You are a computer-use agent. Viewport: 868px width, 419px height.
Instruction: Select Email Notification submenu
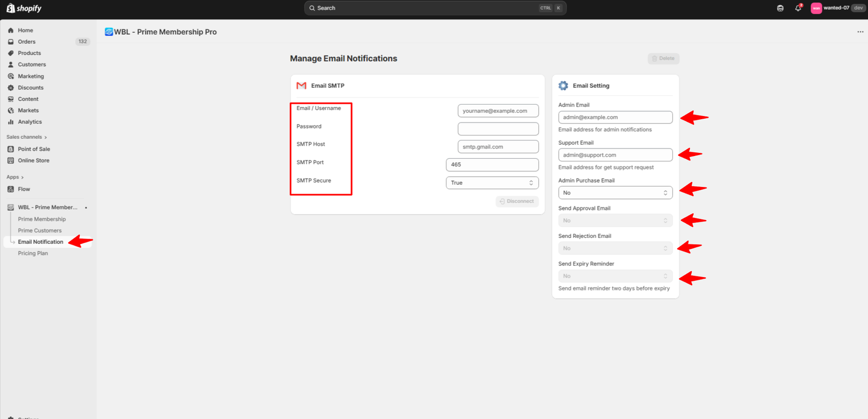click(x=41, y=242)
